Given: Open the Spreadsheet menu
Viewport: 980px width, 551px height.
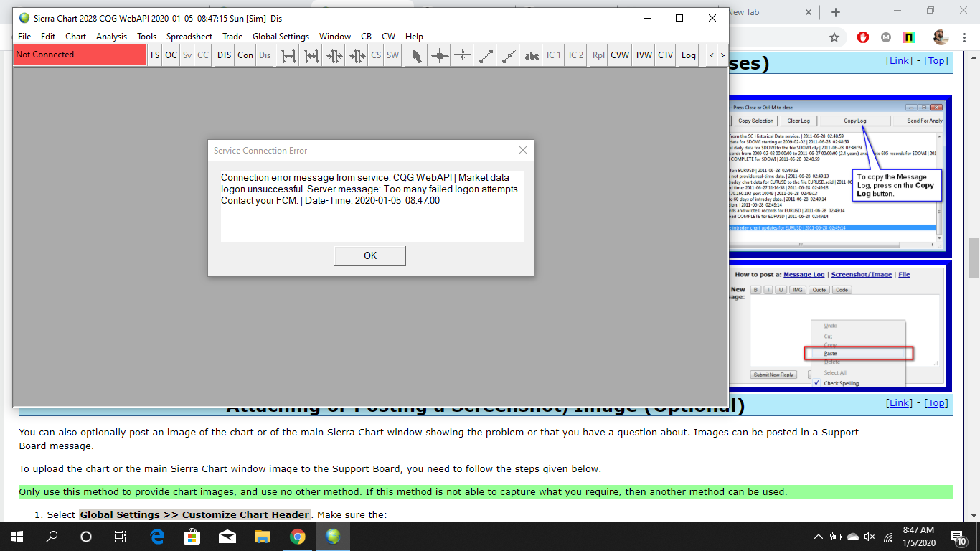Looking at the screenshot, I should click(189, 37).
